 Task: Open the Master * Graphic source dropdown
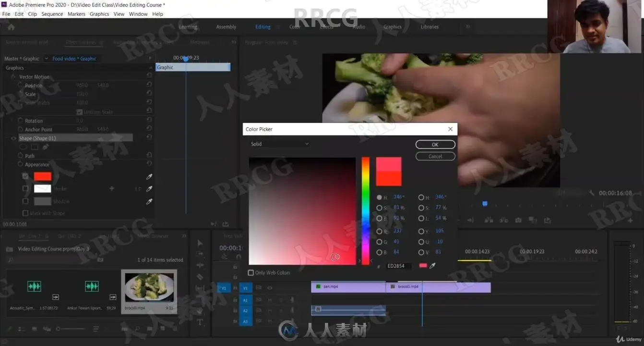pos(47,59)
